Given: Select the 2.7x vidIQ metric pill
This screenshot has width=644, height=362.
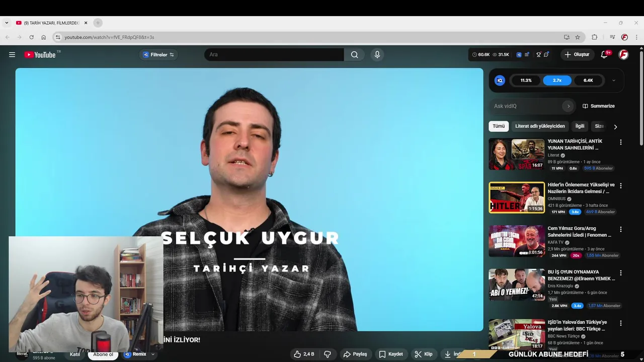Looking at the screenshot, I should (x=557, y=80).
